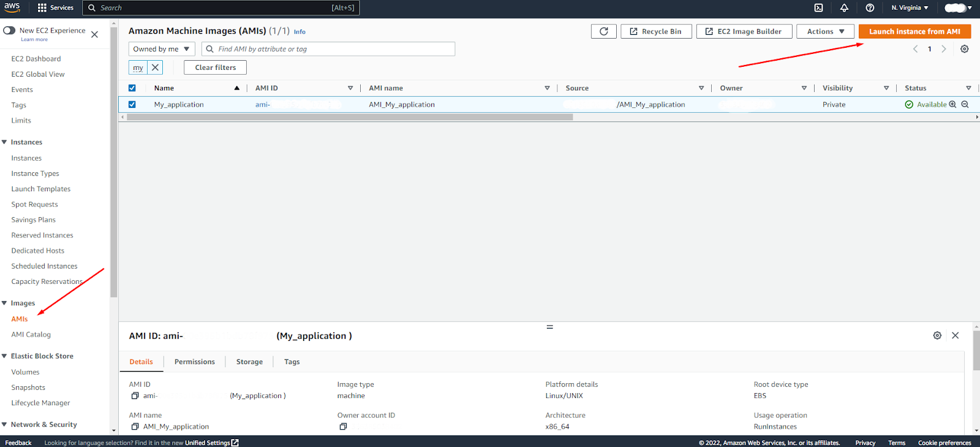
Task: Open the 'Owned by me' dropdown
Action: (x=162, y=49)
